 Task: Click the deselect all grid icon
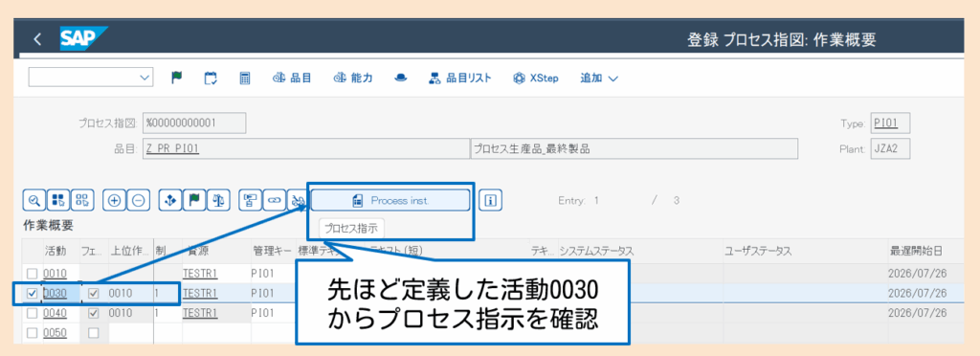click(82, 200)
